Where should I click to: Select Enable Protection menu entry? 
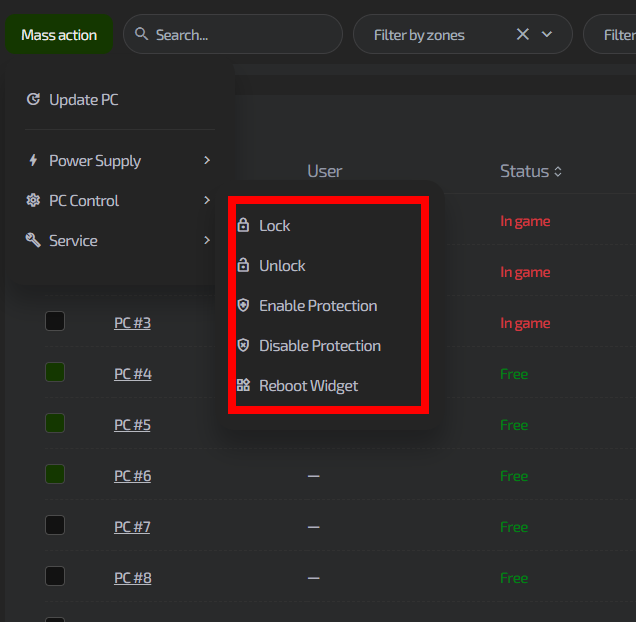318,306
